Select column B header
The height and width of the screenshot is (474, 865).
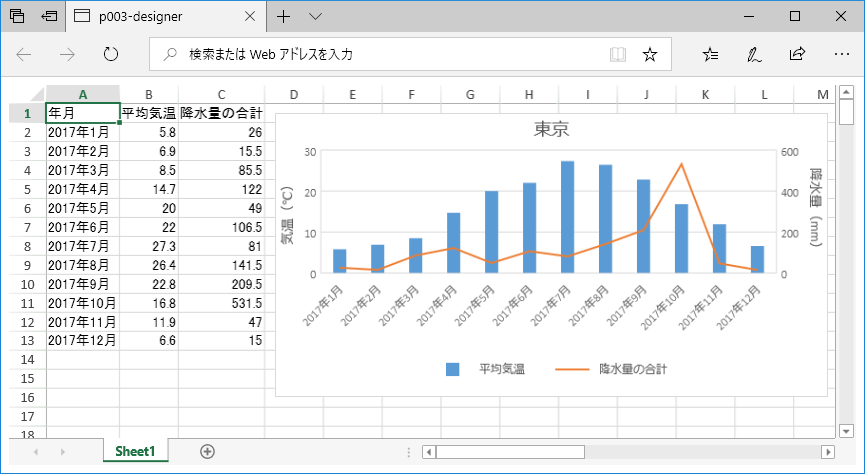(149, 94)
